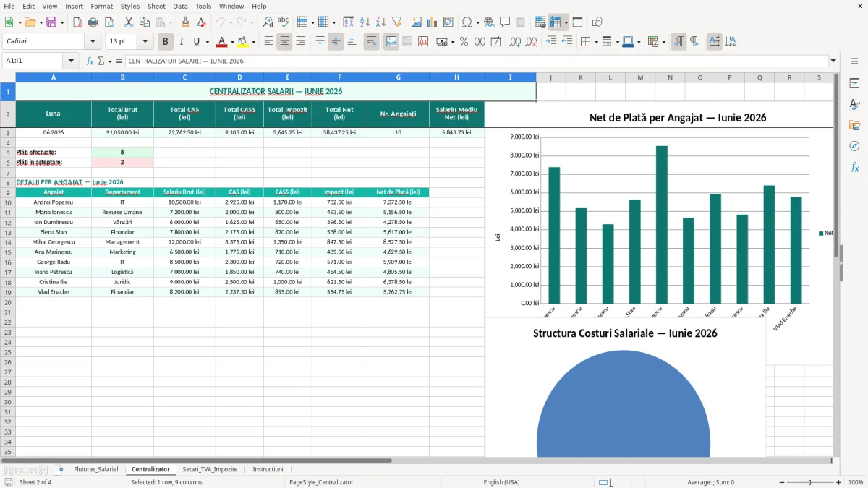
Task: Click English (USA) language in status bar
Action: coord(501,482)
